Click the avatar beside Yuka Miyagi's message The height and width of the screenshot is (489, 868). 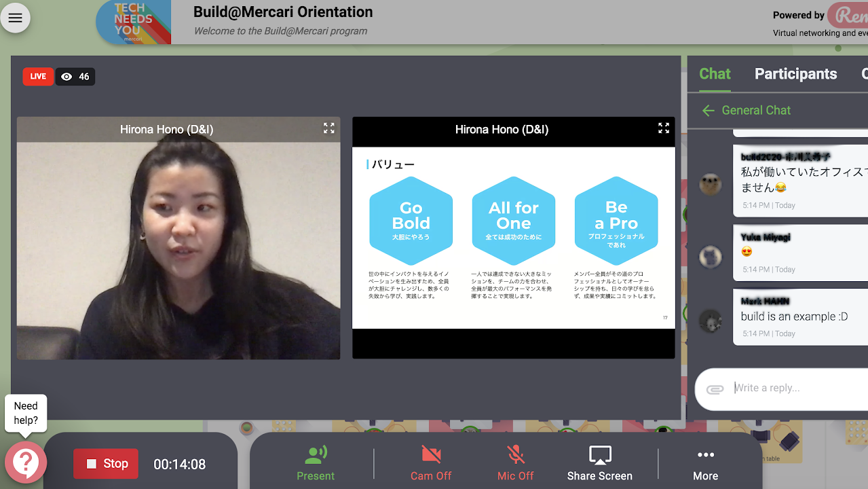point(711,256)
